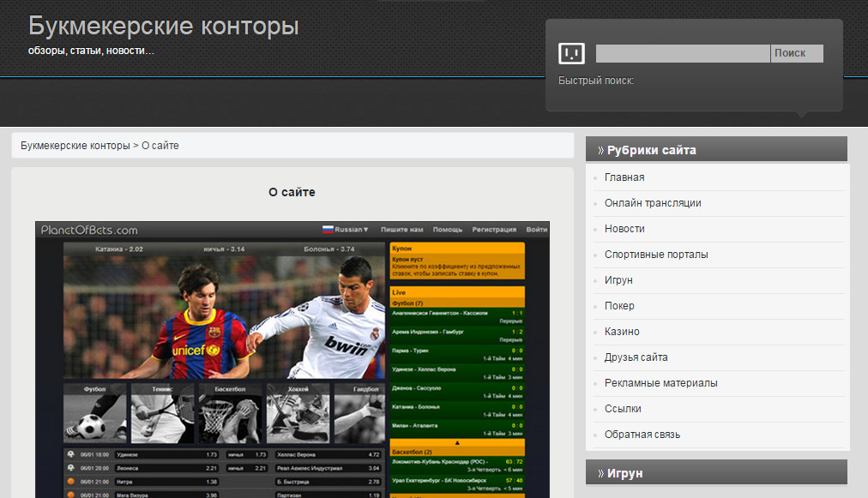Click the Игрун panel header

pos(716,472)
